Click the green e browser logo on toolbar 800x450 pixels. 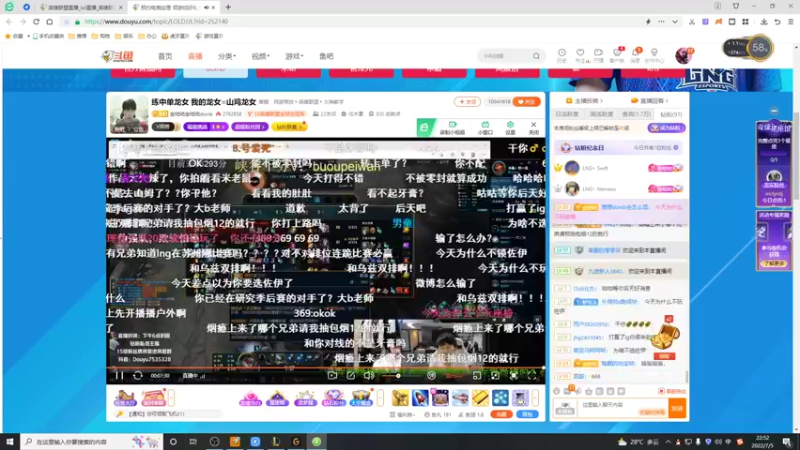[424, 128]
